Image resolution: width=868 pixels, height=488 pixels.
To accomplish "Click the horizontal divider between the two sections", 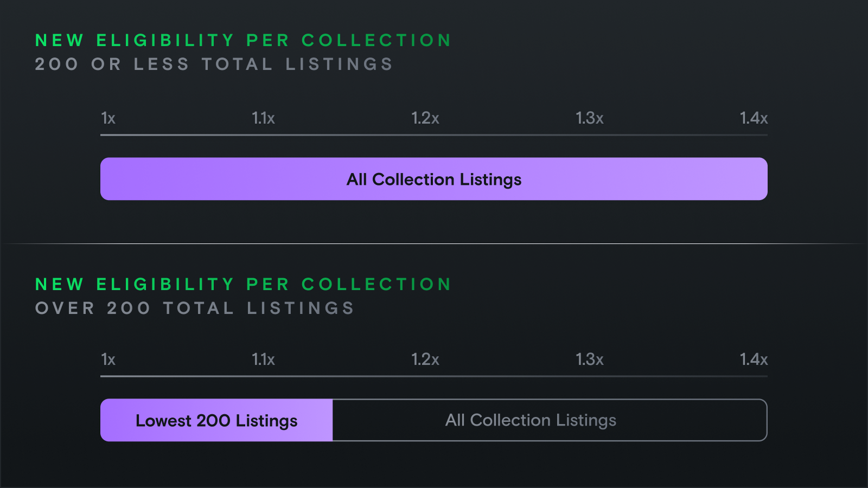I will point(434,244).
